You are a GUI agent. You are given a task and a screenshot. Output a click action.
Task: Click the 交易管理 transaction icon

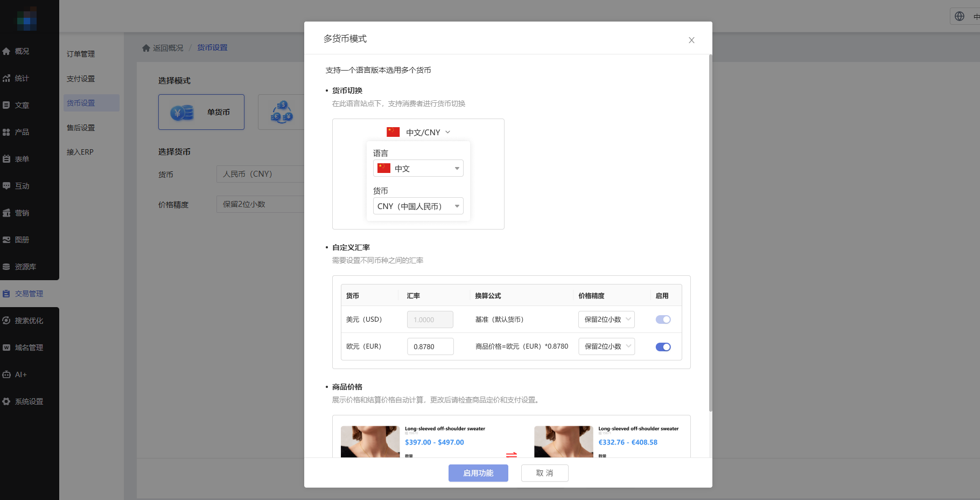click(x=6, y=294)
